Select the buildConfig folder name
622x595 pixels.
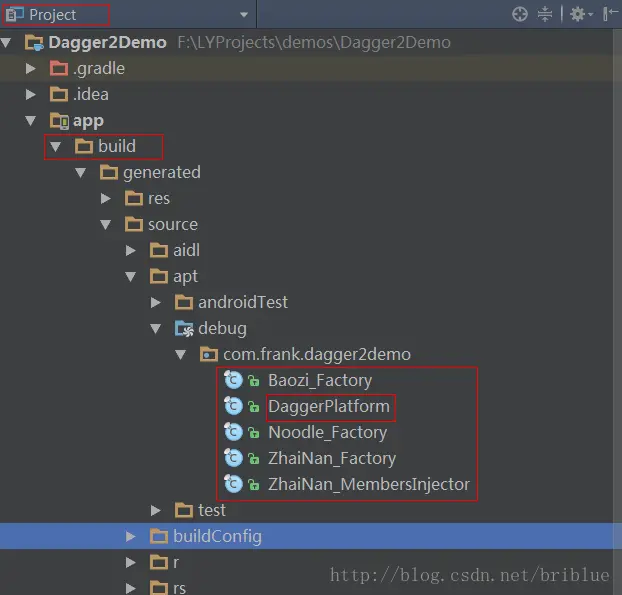(217, 537)
